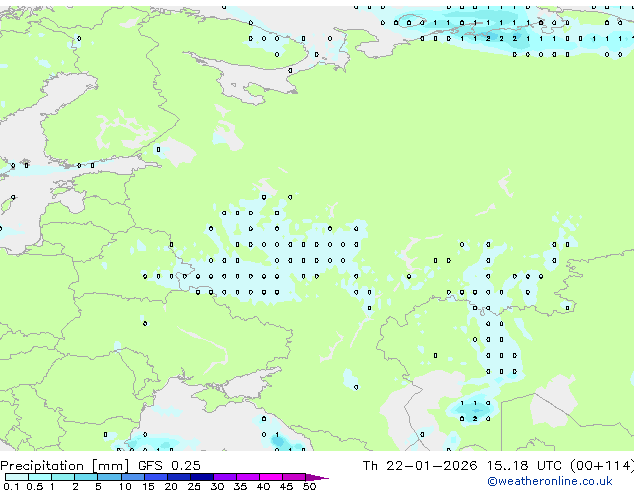634x490 pixels.
Task: Select the 2–5 mm legend color box
Action: [86, 477]
